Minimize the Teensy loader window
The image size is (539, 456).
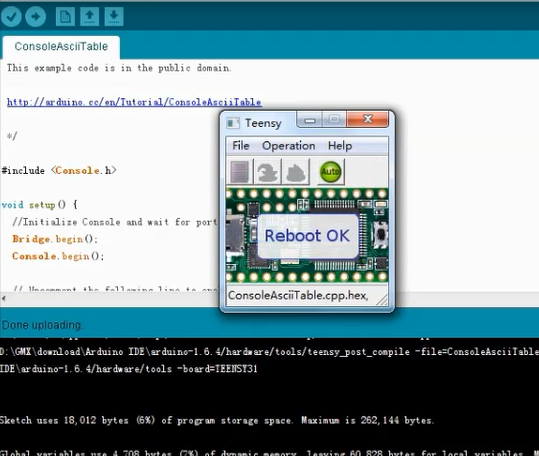(x=309, y=120)
